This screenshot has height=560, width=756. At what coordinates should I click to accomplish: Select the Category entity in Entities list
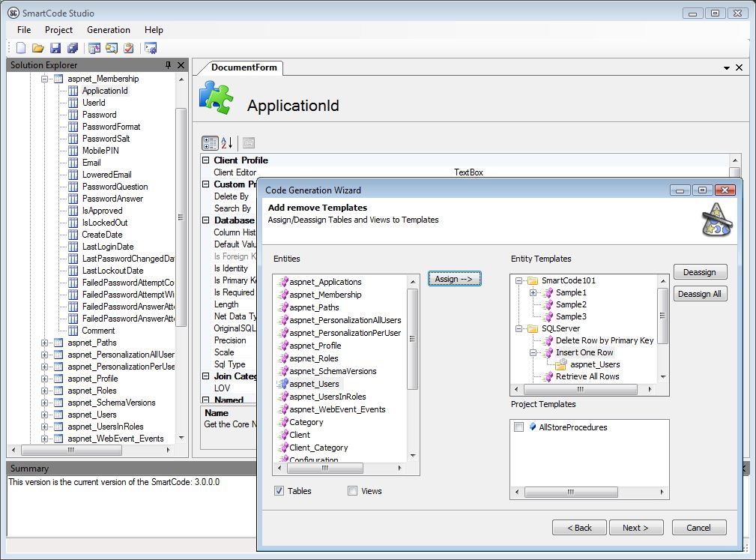click(306, 422)
